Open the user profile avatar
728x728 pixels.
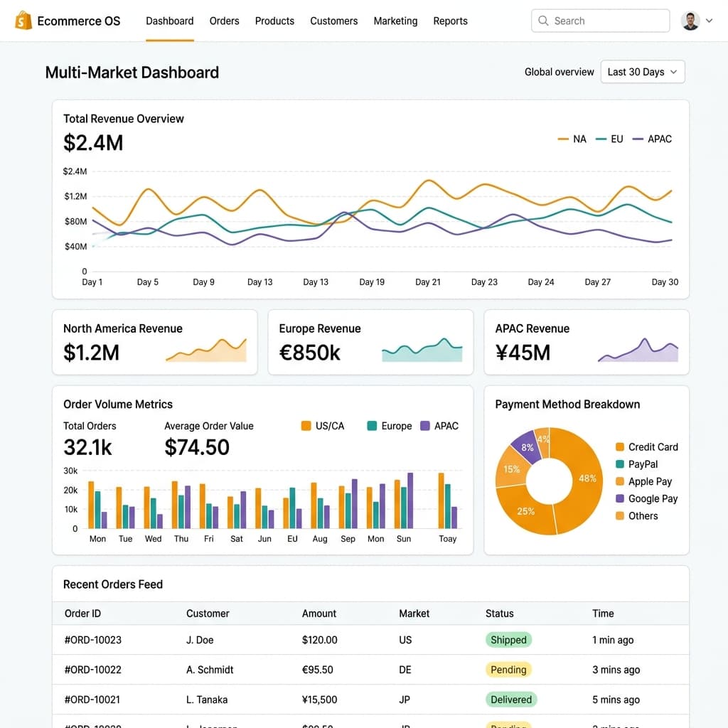[690, 21]
